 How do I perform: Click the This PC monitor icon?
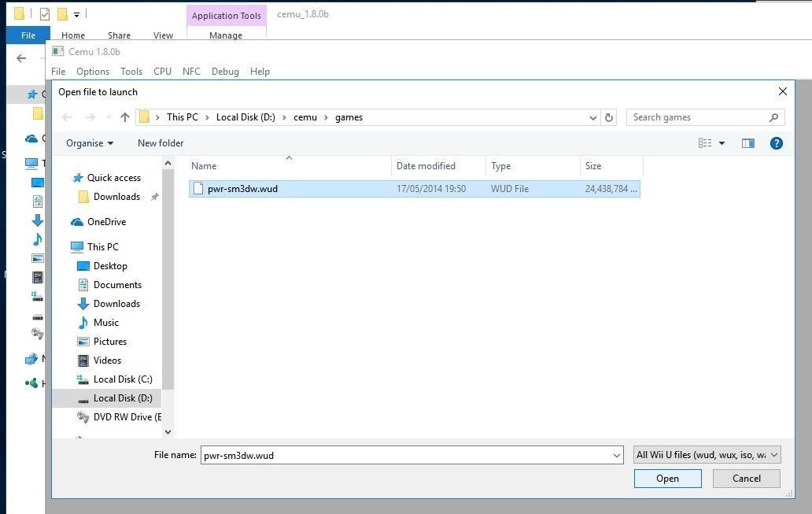pyautogui.click(x=77, y=246)
